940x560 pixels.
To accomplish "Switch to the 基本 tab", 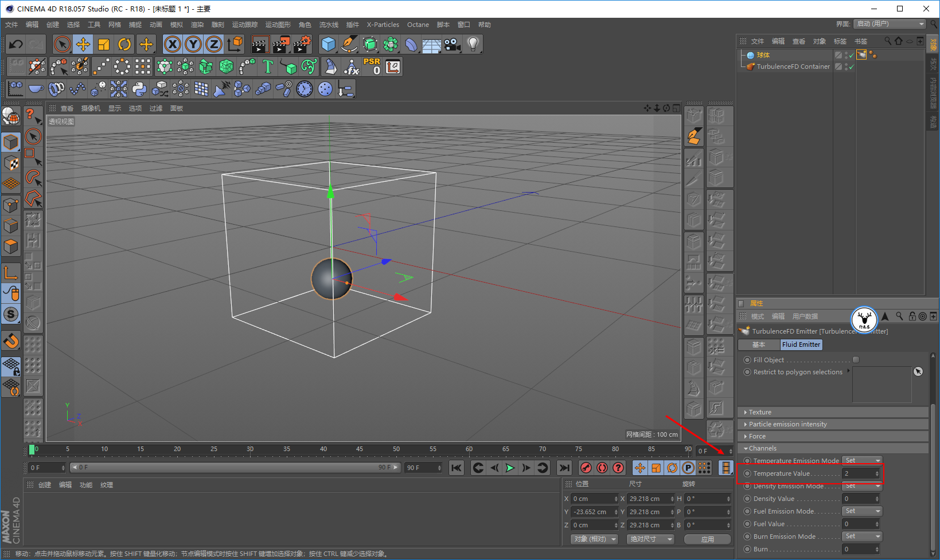I will 759,344.
